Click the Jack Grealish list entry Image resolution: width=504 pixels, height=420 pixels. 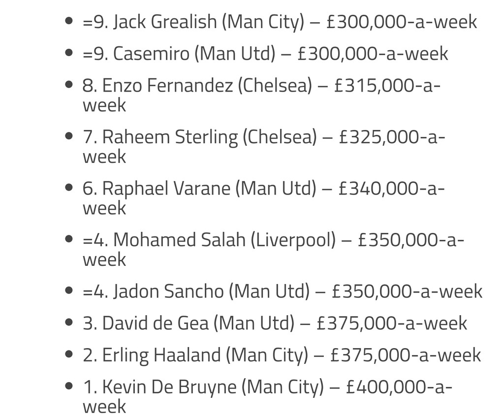(280, 22)
